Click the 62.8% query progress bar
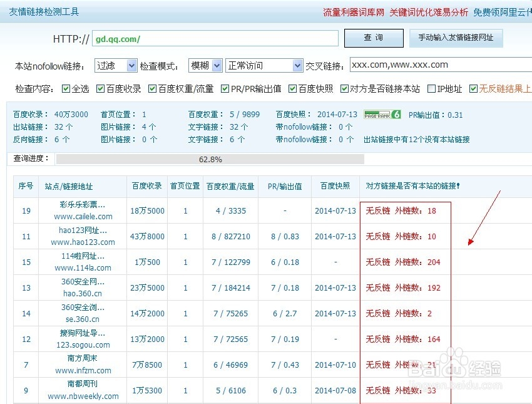 point(210,159)
